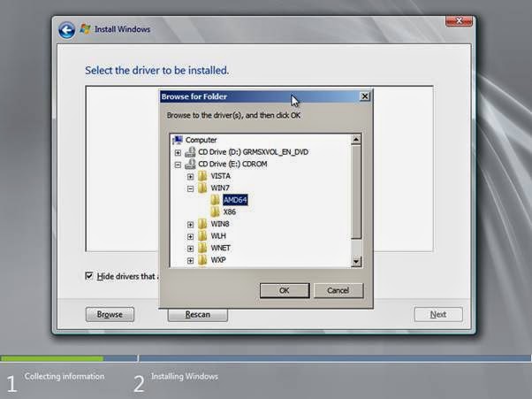Select the WNET tree label

pyautogui.click(x=221, y=248)
